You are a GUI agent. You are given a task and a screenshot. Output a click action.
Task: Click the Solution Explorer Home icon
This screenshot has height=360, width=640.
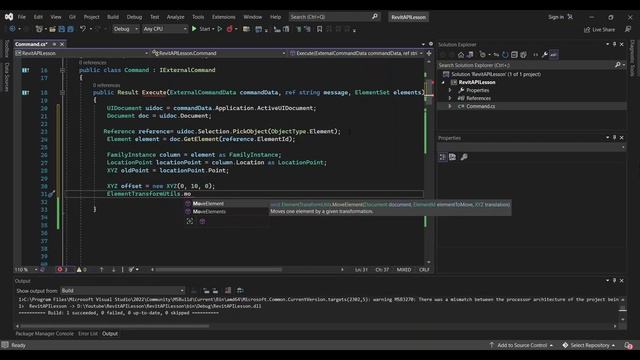pyautogui.click(x=461, y=55)
